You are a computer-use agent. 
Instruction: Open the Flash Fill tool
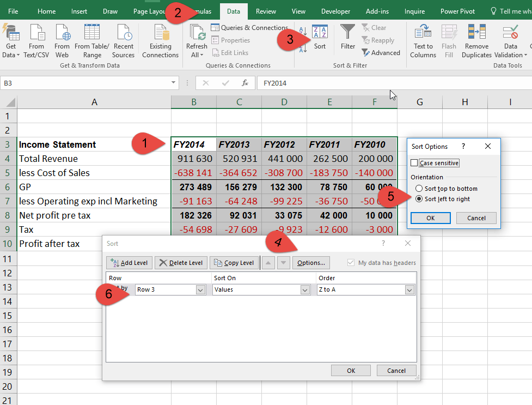449,39
